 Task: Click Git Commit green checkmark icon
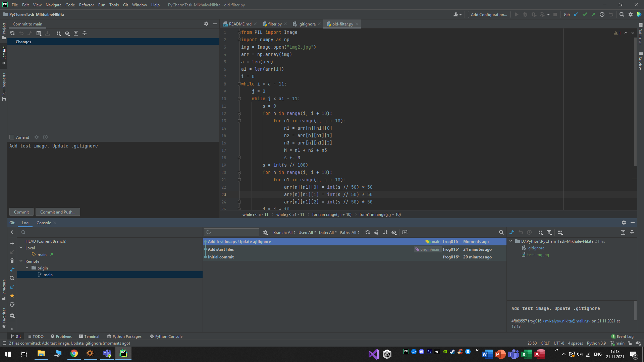pos(585,14)
